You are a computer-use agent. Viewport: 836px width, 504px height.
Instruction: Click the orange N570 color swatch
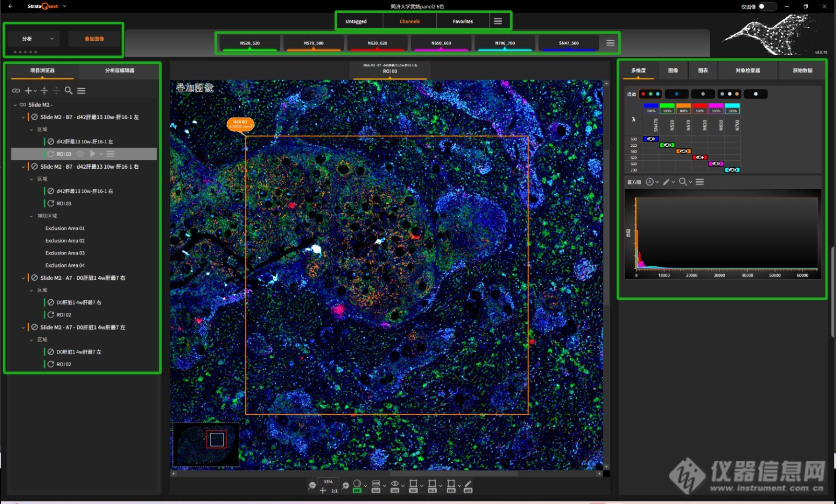coord(683,106)
